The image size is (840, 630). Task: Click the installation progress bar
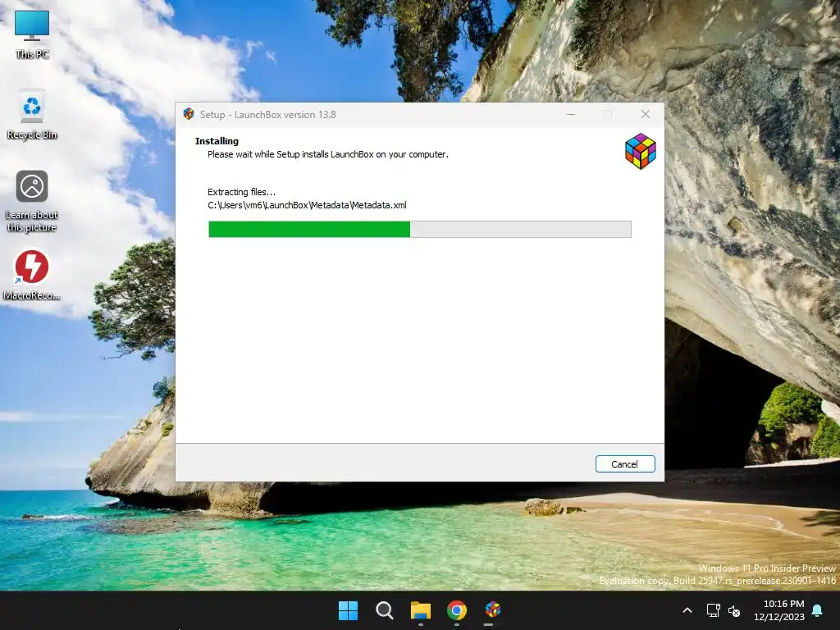coord(419,230)
